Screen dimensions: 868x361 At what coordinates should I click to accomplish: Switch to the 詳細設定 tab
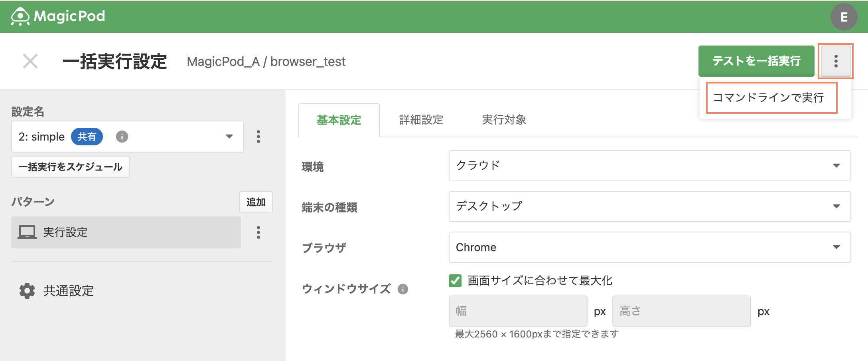421,120
